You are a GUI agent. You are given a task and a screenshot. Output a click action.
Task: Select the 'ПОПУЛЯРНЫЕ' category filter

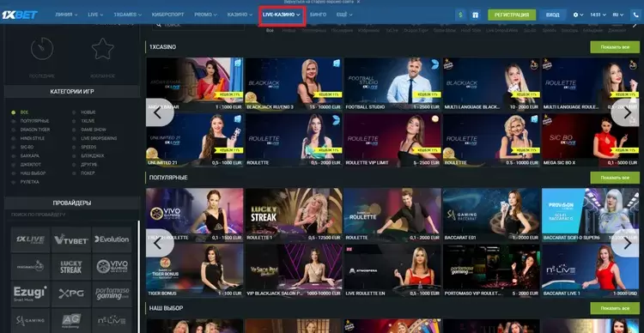point(35,121)
